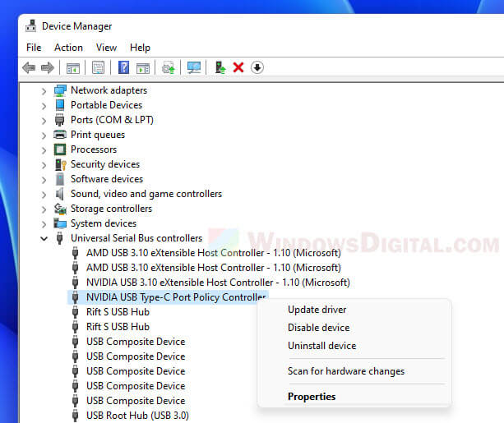Click the Processors chip icon
The height and width of the screenshot is (423, 504).
[60, 149]
